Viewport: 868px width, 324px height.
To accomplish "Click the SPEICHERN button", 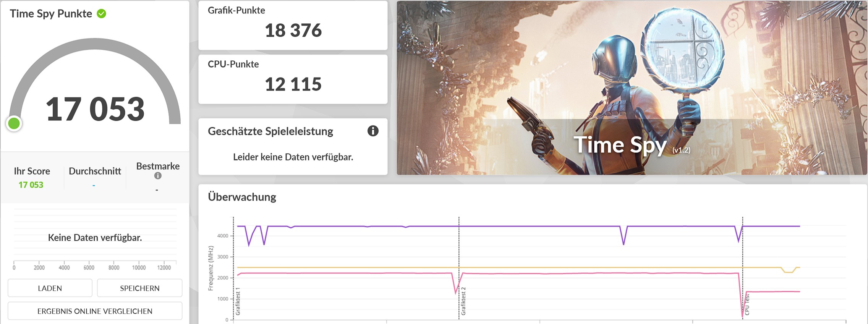I will coord(140,288).
